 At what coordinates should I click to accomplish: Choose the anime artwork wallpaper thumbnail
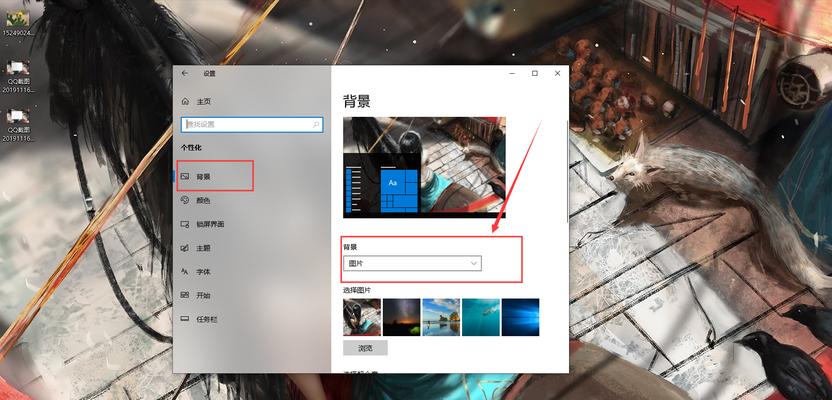pyautogui.click(x=362, y=317)
